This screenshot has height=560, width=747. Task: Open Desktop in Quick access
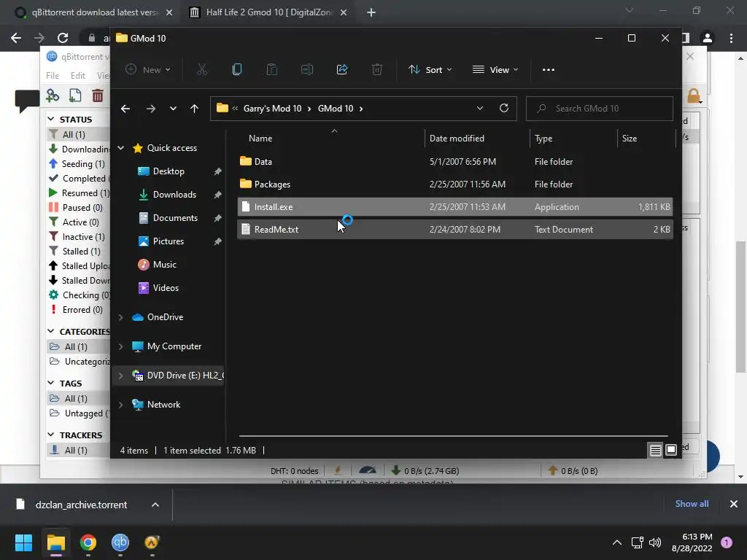coord(169,171)
